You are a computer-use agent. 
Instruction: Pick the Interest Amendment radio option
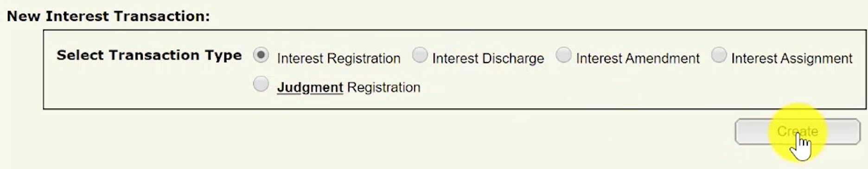563,55
